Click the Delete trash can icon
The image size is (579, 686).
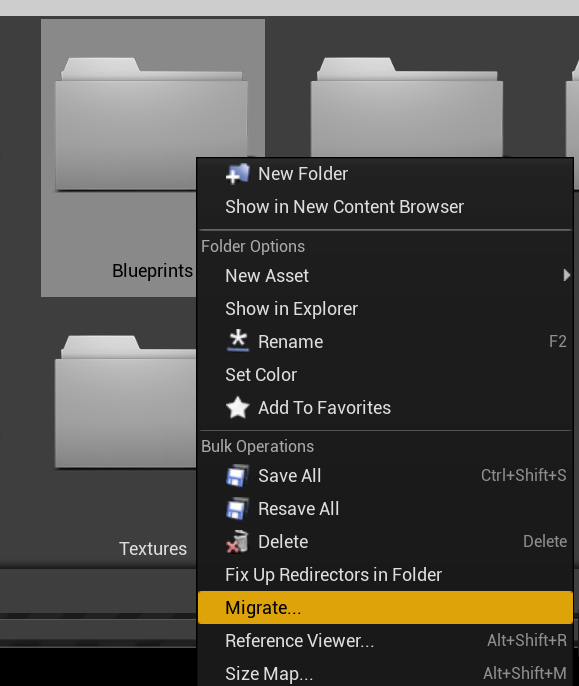pyautogui.click(x=238, y=542)
